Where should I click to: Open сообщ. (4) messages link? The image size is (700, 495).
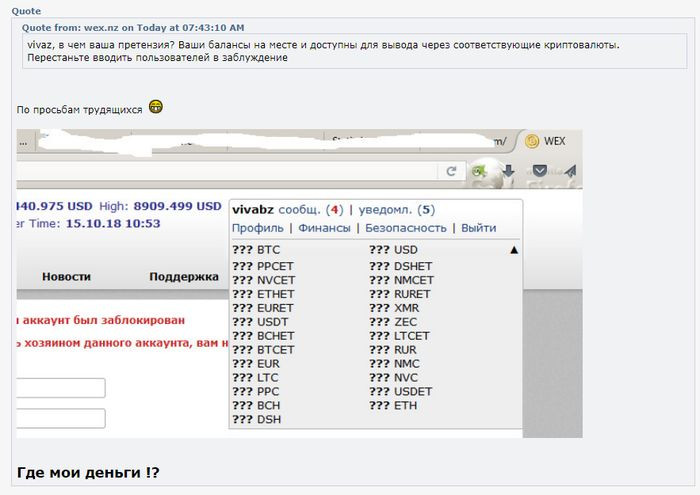pos(311,210)
